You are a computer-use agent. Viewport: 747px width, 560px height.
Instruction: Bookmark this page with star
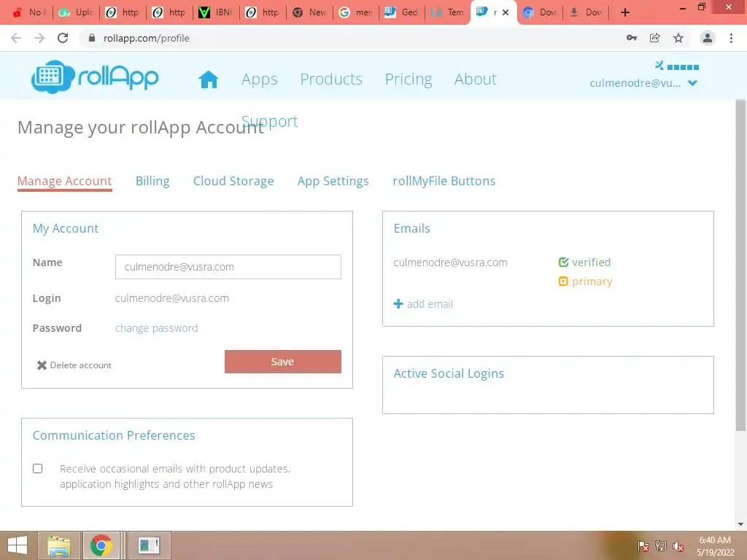pyautogui.click(x=678, y=38)
